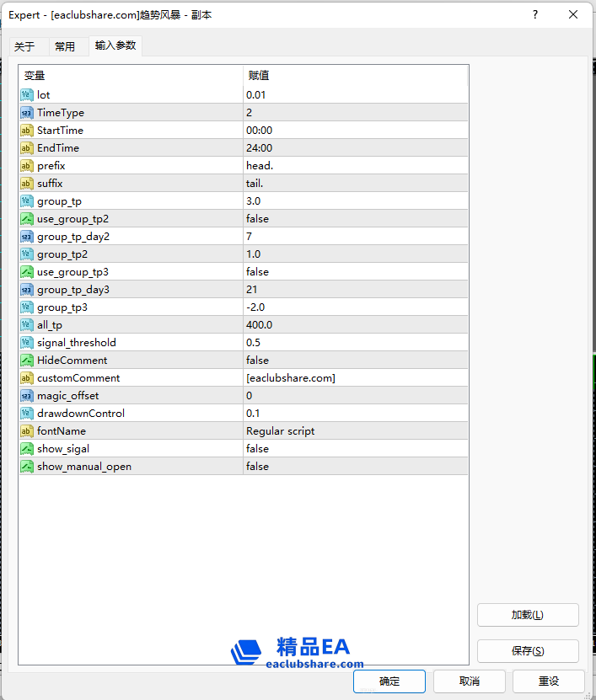Click the boolean icon beside show_manual_open

26,467
